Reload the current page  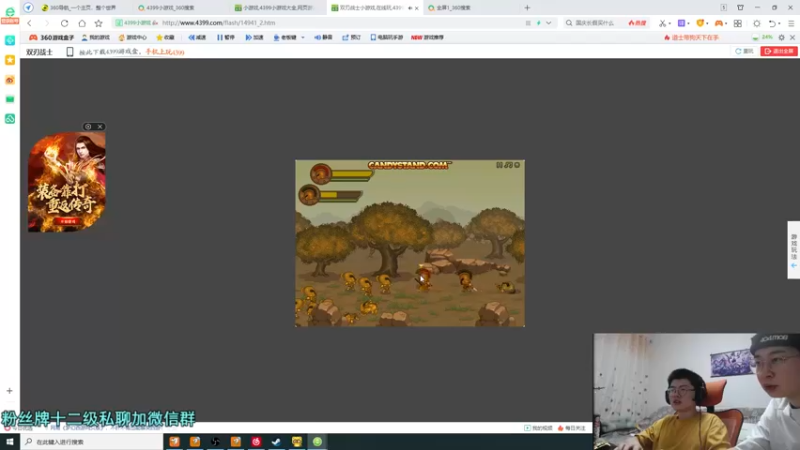[64, 23]
